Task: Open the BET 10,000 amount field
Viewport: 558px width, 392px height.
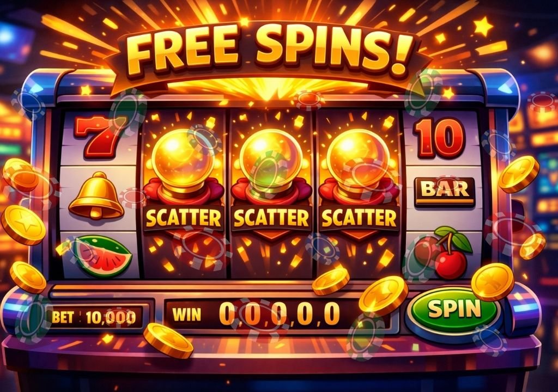Action: click(94, 317)
